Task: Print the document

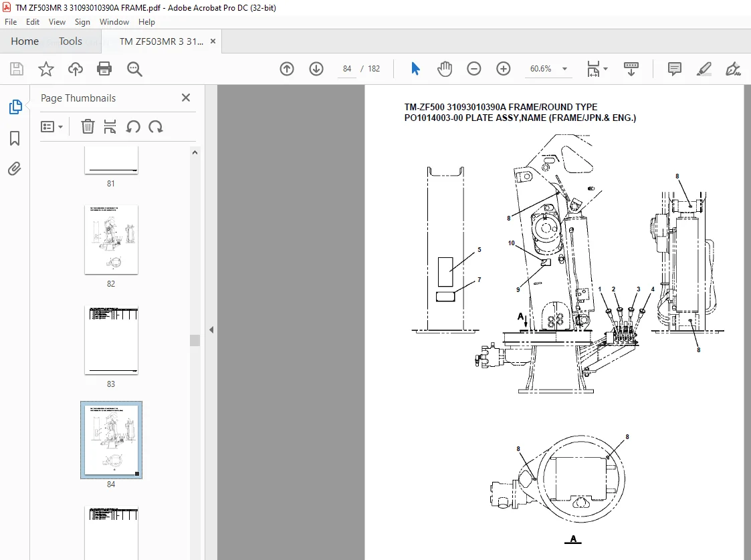Action: (x=104, y=69)
